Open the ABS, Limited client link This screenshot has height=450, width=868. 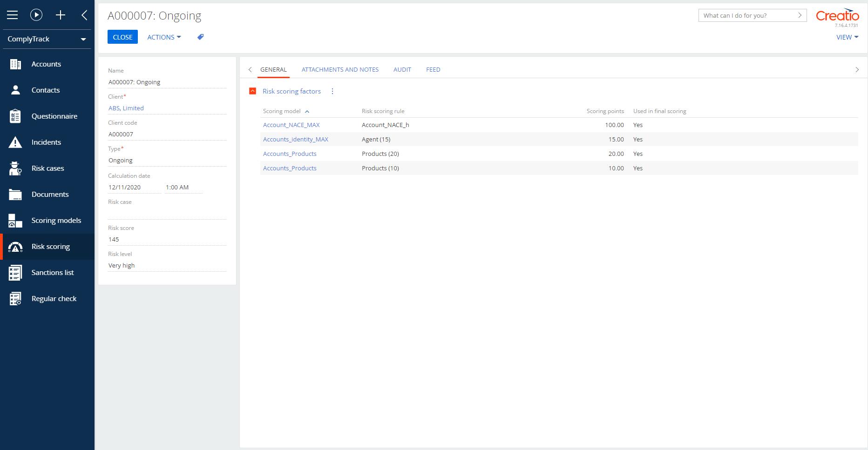(x=126, y=107)
